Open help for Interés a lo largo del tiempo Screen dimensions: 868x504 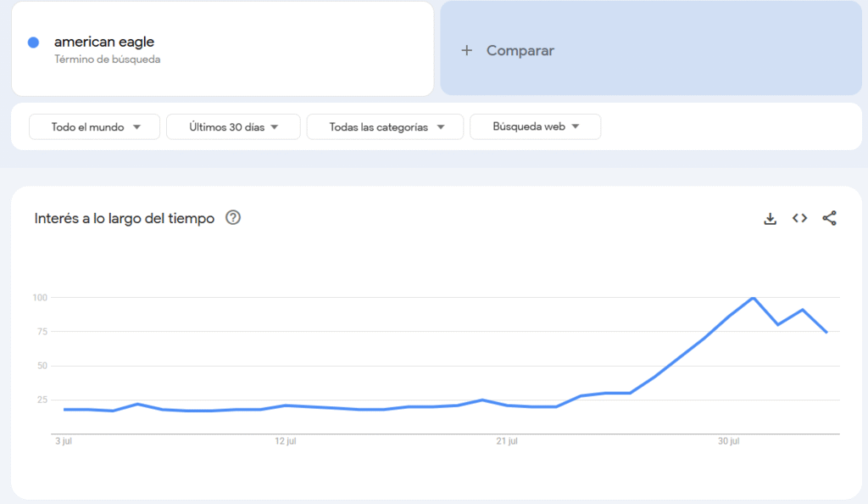tap(233, 218)
